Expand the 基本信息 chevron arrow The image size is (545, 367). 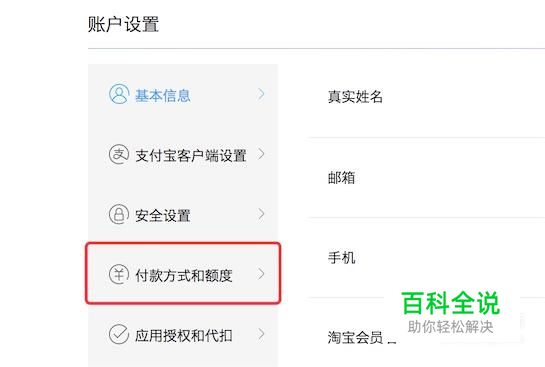(261, 94)
